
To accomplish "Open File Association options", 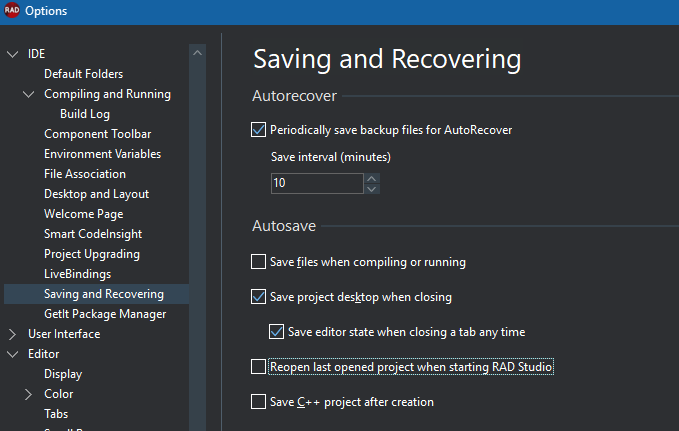I will click(85, 174).
